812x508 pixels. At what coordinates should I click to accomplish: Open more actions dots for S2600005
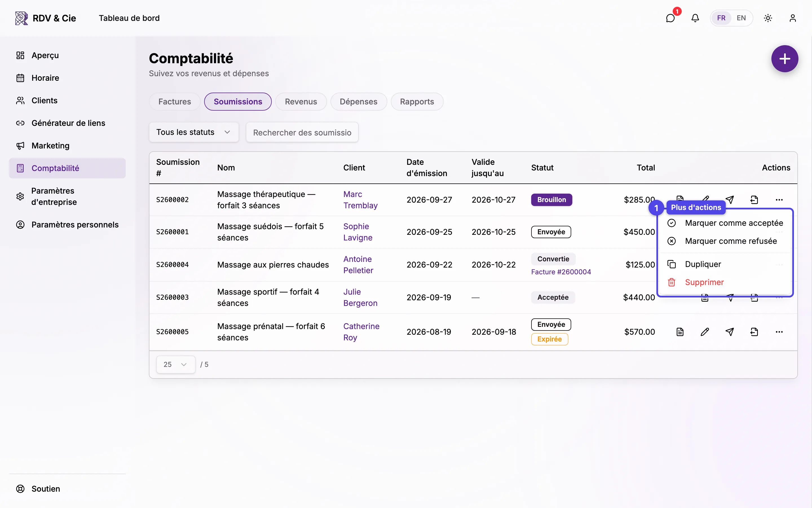coord(779,332)
